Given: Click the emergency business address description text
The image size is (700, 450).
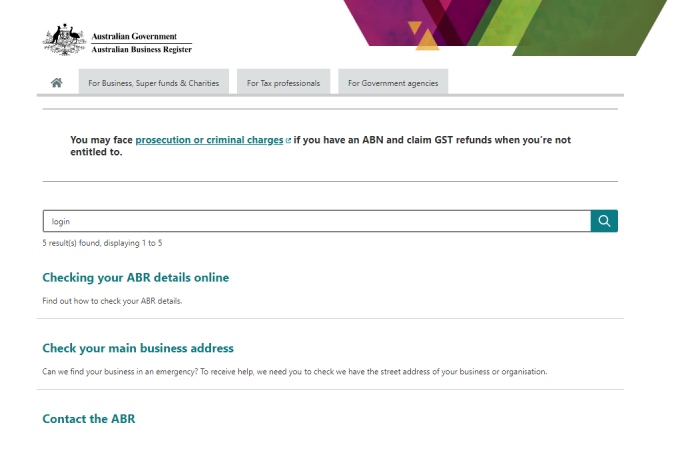Looking at the screenshot, I should (295, 372).
